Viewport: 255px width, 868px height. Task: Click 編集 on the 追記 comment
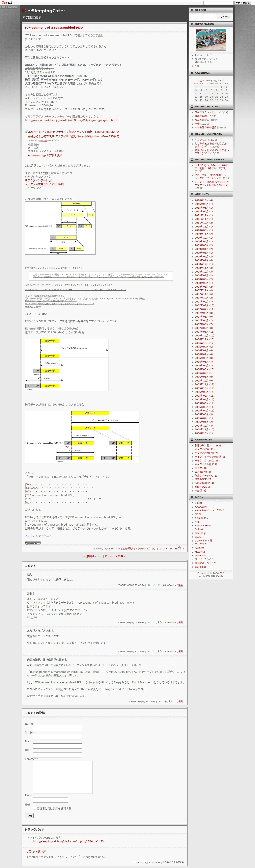tap(181, 585)
